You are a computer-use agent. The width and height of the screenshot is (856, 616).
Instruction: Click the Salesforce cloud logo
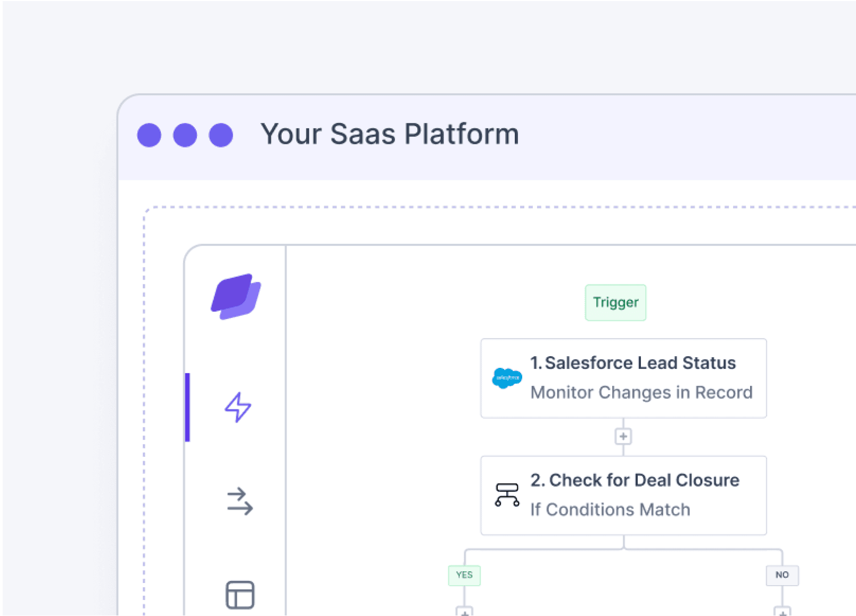(507, 378)
